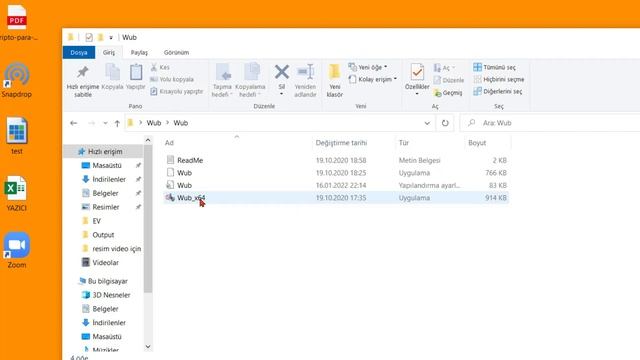Viewport: 640px width, 360px height.
Task: Select Hızlı erişim in navigation pane
Action: click(x=104, y=151)
